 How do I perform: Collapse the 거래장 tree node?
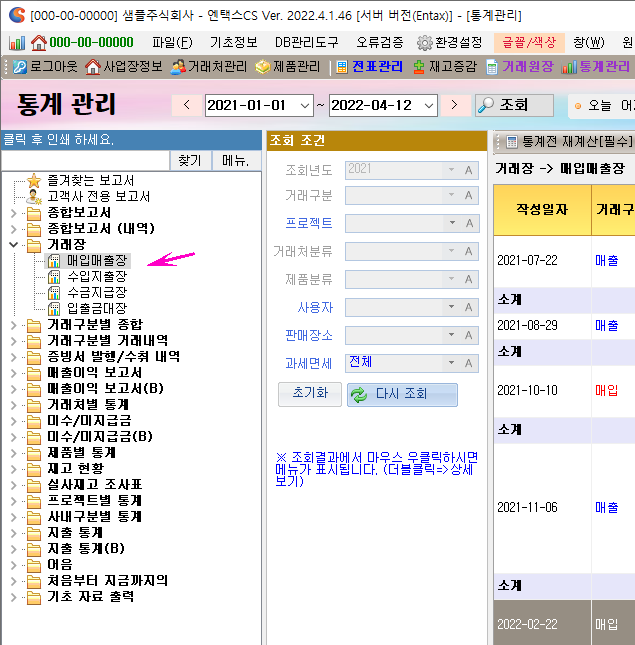(x=13, y=245)
